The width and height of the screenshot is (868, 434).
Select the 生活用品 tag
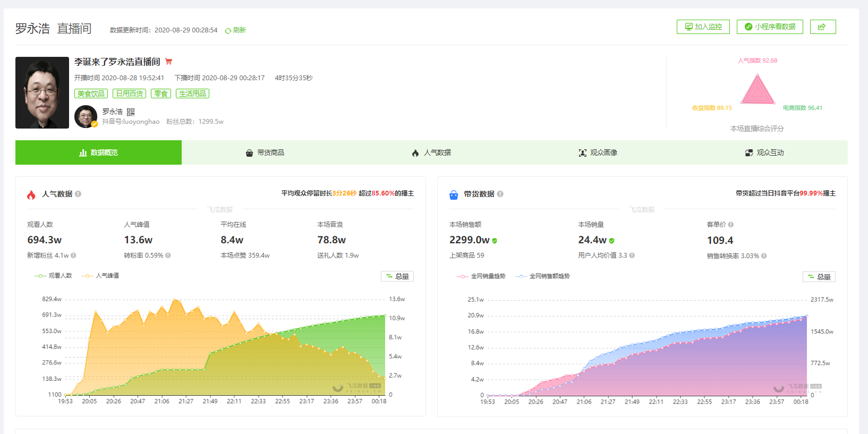pos(192,93)
